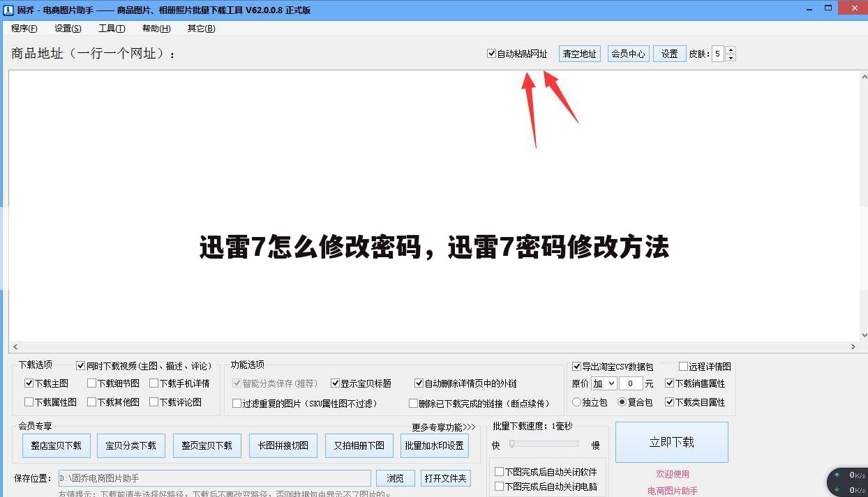
Task: Open 批量加水印设置 button
Action: point(434,445)
